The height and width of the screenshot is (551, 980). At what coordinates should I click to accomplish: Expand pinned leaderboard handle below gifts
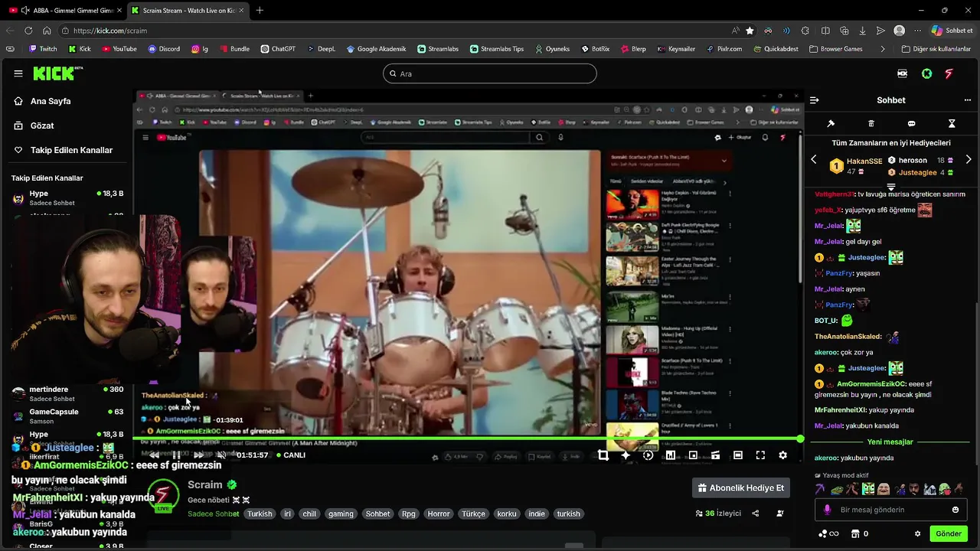click(x=891, y=187)
